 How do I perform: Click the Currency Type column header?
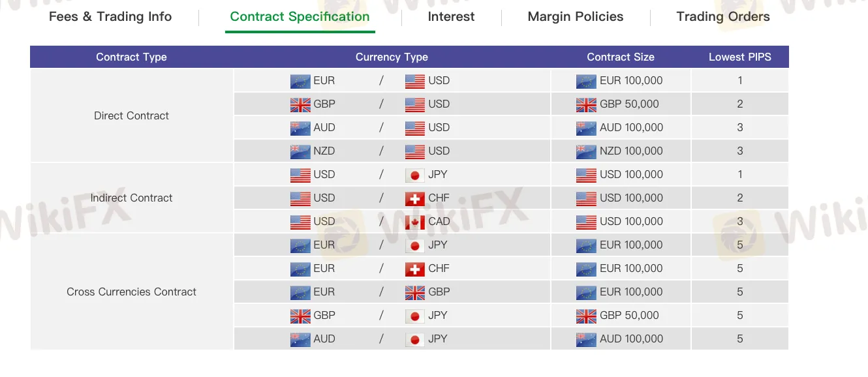click(x=392, y=57)
